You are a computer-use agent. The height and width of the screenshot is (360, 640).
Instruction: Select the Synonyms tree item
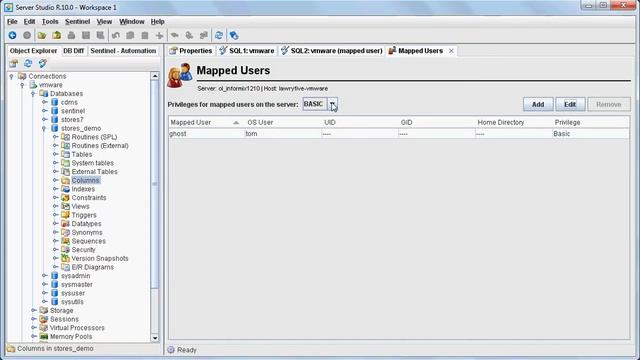(87, 232)
